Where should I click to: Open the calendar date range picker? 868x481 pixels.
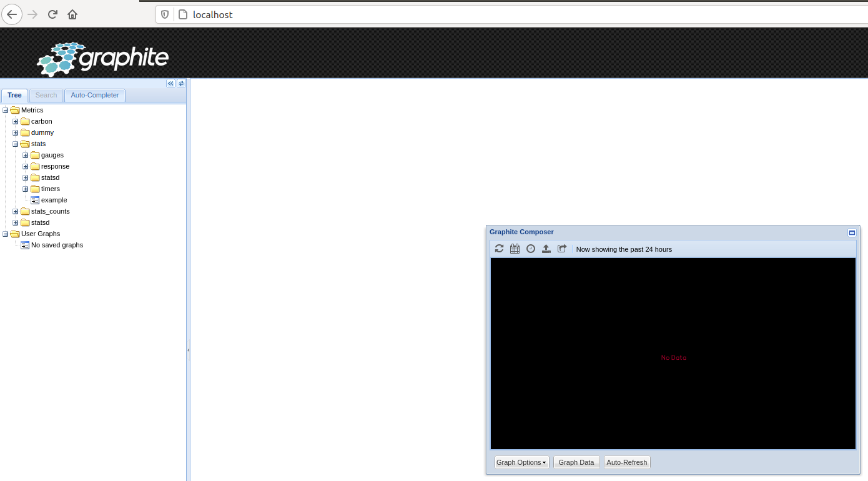point(515,249)
